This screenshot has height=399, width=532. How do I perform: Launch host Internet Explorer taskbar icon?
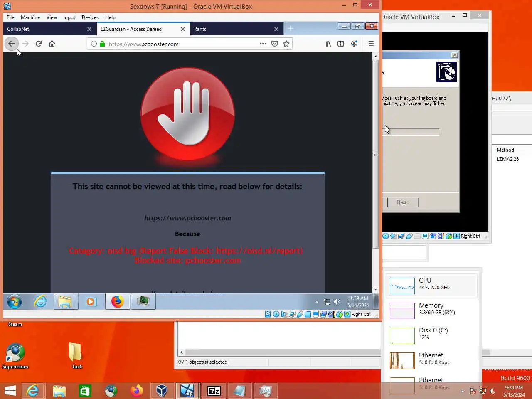coord(32,391)
